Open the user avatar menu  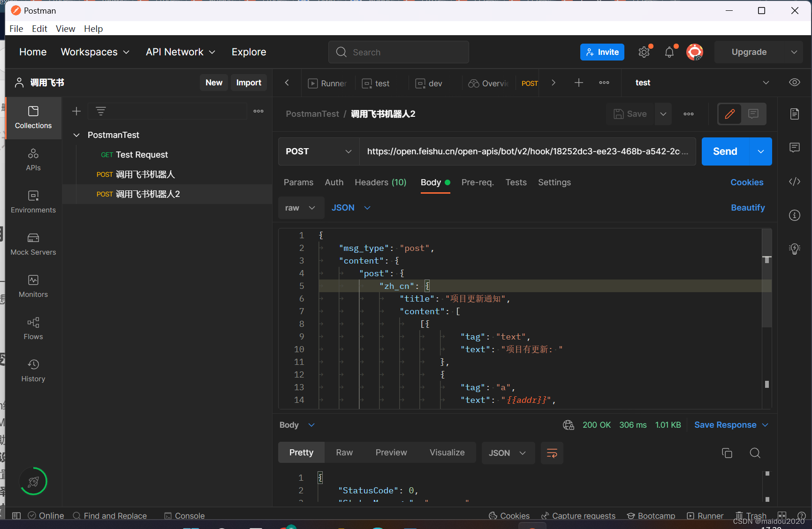(695, 52)
